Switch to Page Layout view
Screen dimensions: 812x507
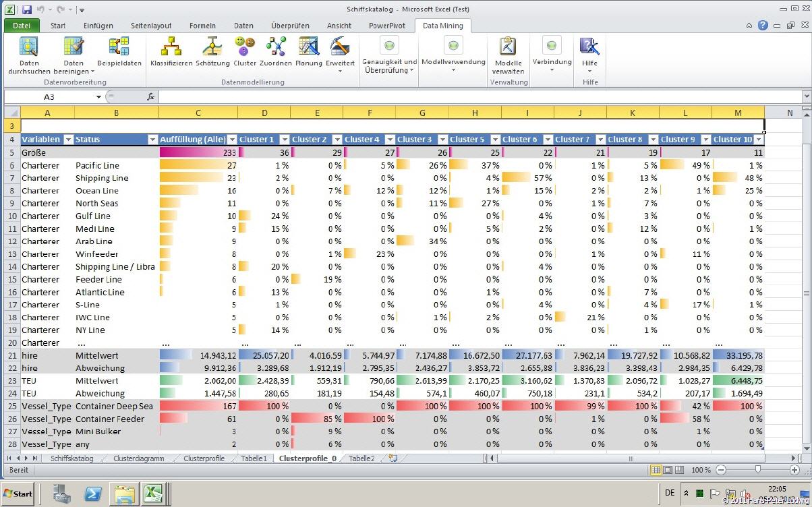point(667,470)
